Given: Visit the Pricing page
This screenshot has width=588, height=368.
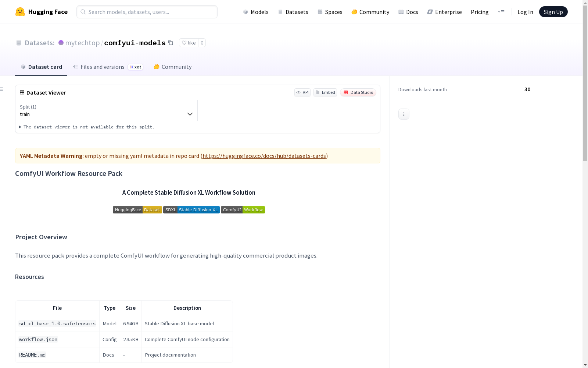Looking at the screenshot, I should pos(480,12).
